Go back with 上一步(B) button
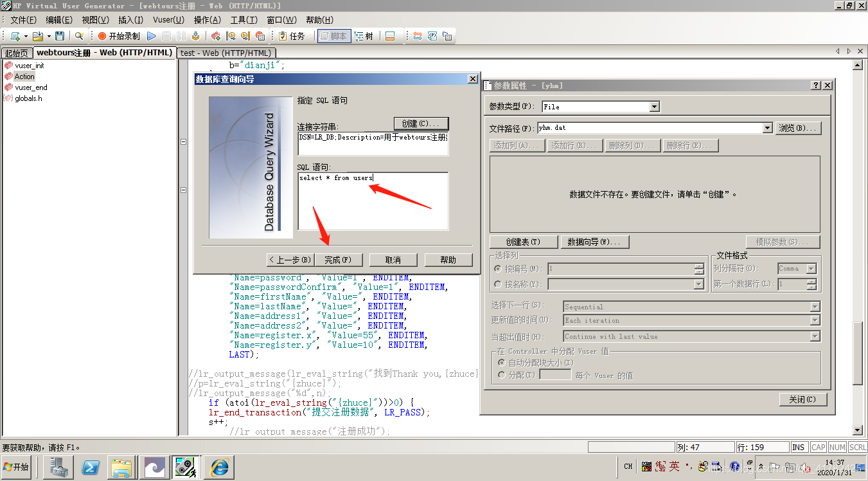The height and width of the screenshot is (481, 868). click(290, 260)
